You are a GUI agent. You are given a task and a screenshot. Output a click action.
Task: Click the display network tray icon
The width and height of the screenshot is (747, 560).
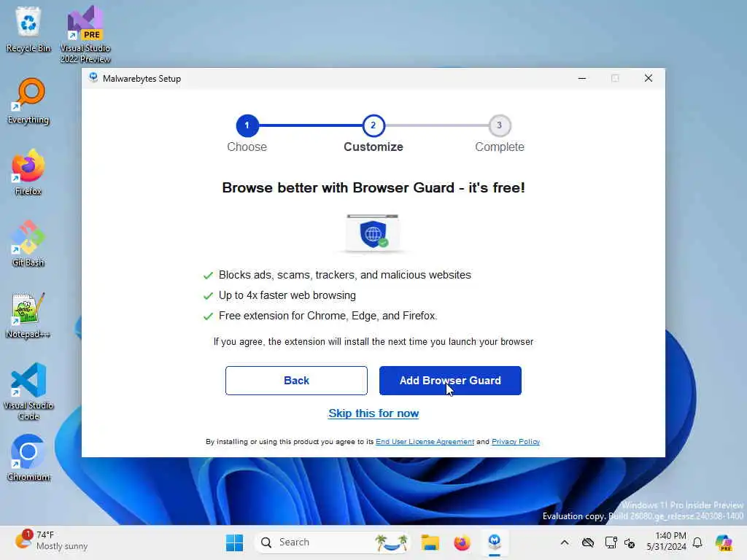click(611, 542)
